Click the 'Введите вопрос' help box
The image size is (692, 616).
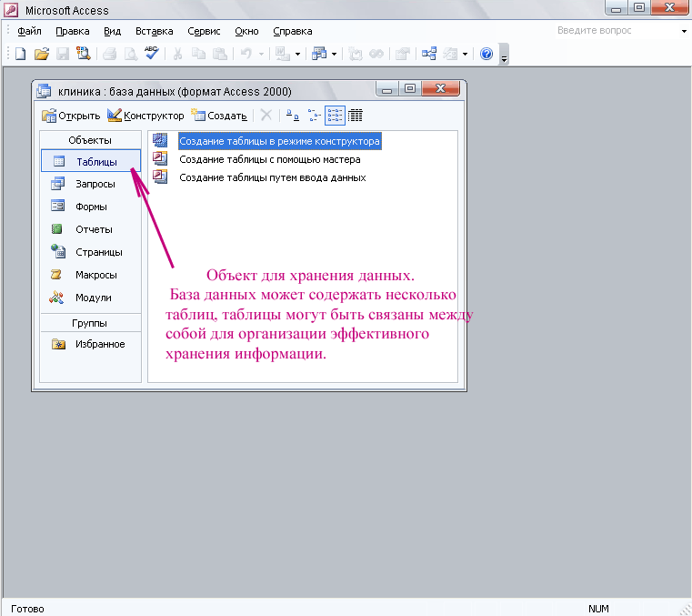tap(617, 30)
